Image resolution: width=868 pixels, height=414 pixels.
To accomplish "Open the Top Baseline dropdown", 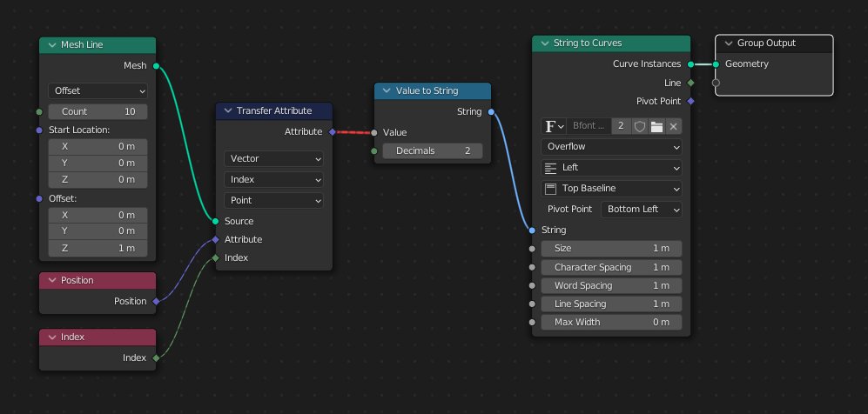I will [x=611, y=189].
